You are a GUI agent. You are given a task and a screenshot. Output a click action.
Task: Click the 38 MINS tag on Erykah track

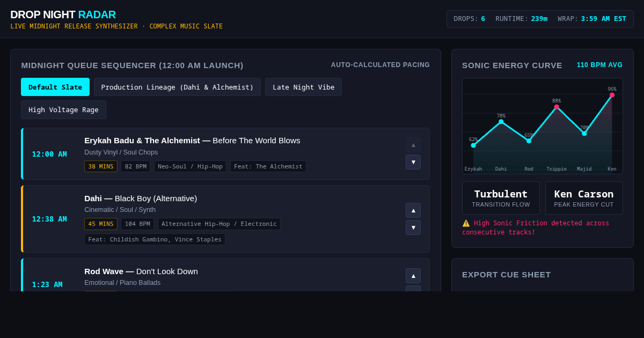tap(101, 166)
